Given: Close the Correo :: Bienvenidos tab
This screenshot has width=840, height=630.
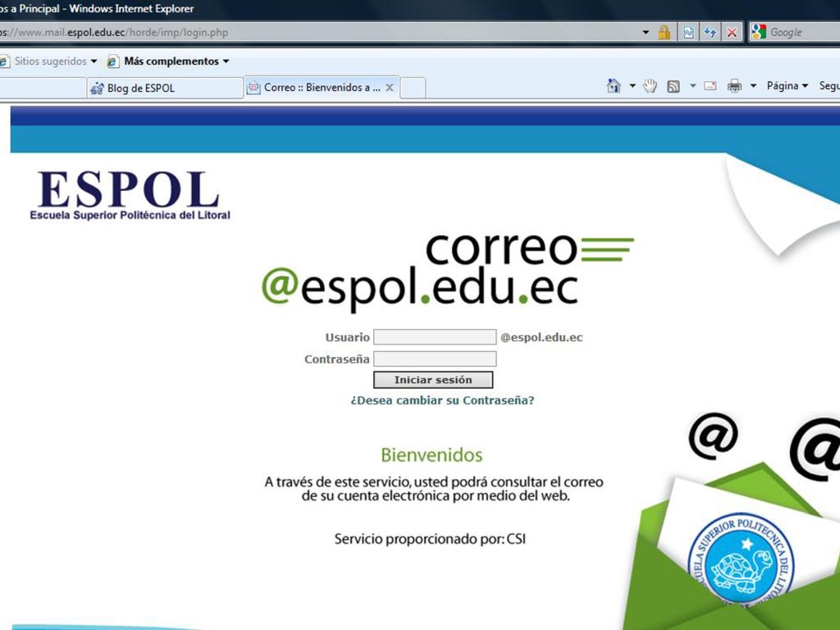Looking at the screenshot, I should (390, 87).
